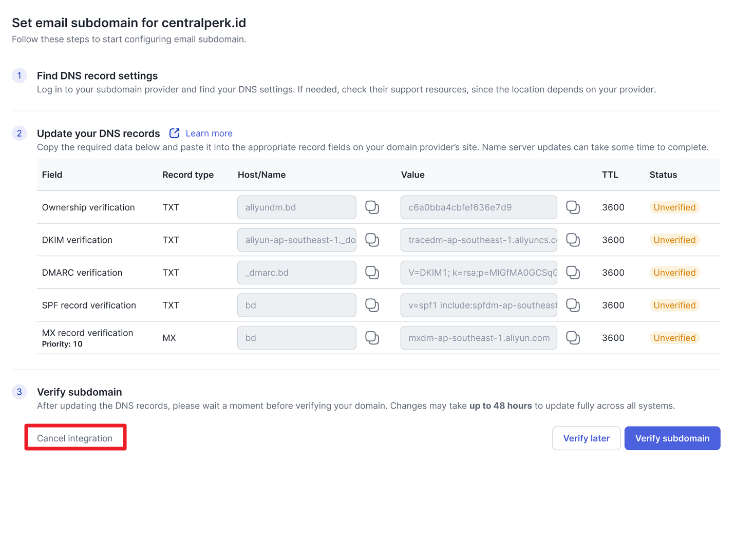Viewport: 735px width, 560px height.
Task: Copy the DMARC verification value
Action: [x=573, y=273]
